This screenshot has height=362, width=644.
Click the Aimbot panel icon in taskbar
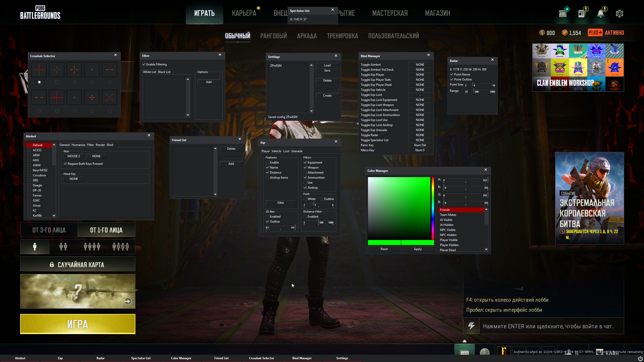tap(20, 358)
